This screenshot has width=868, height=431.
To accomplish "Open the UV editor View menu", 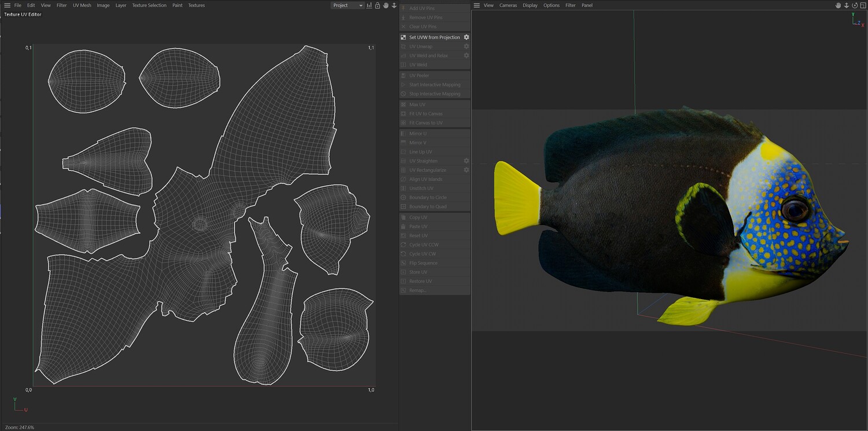I will (46, 5).
